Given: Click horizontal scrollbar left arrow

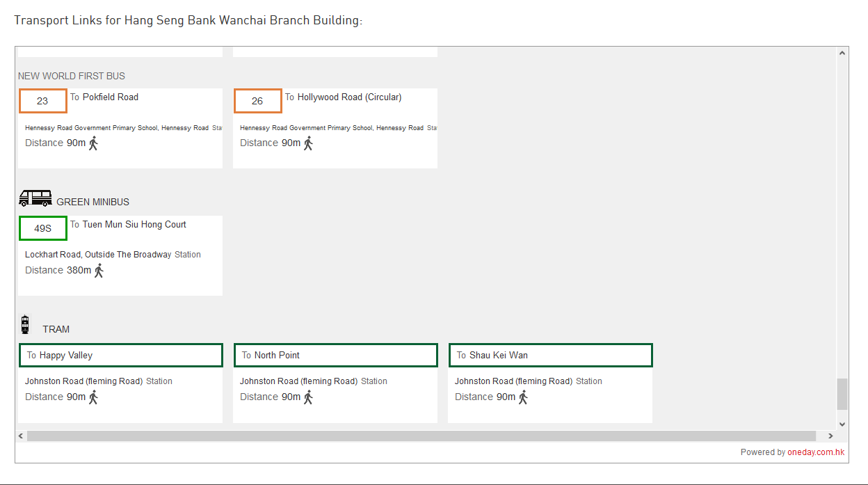Looking at the screenshot, I should [x=21, y=436].
